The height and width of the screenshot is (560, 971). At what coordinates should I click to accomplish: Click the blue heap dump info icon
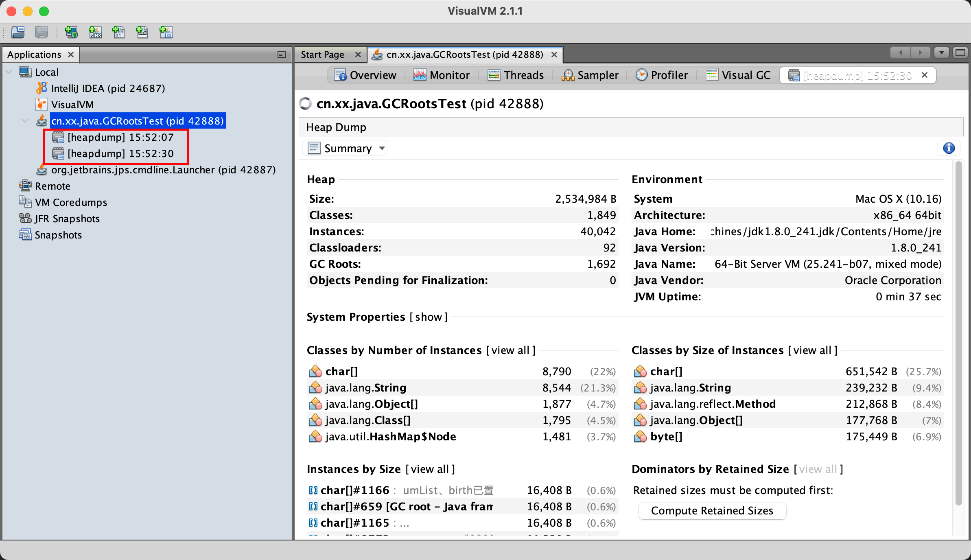click(x=949, y=148)
